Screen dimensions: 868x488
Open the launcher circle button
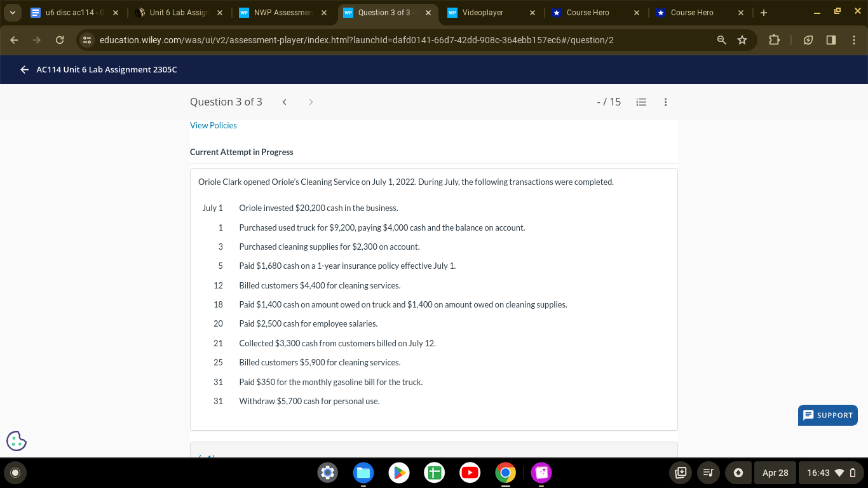tap(16, 472)
